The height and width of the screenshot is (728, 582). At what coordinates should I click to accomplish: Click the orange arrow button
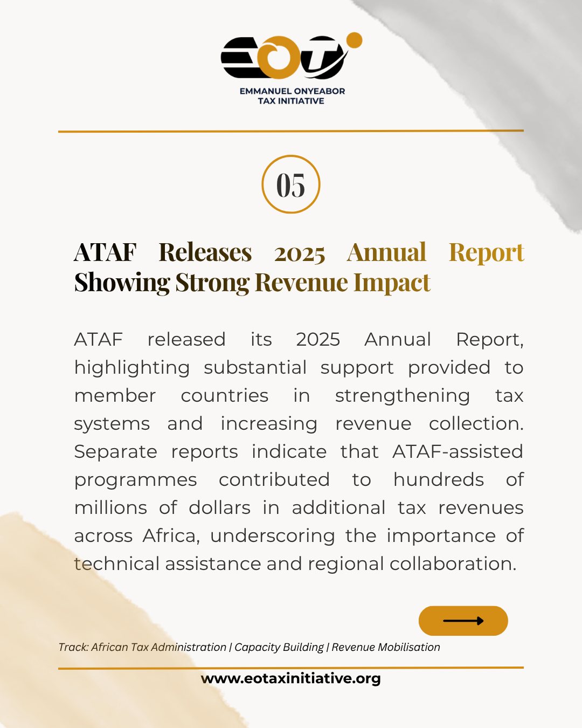tap(463, 621)
